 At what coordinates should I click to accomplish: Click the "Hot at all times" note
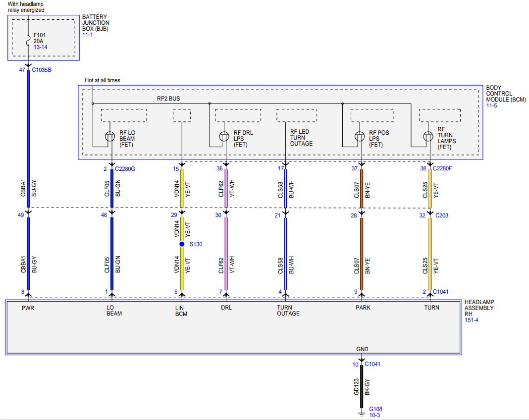point(103,80)
